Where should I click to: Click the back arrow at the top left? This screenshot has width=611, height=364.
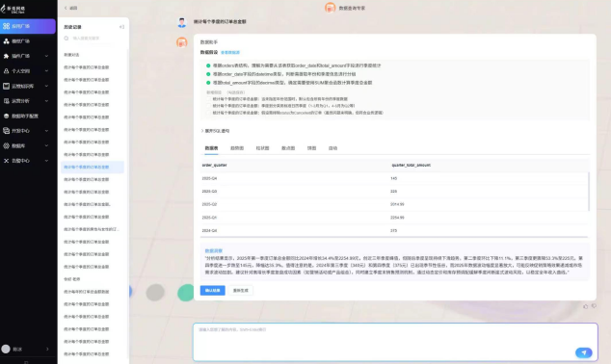(x=66, y=8)
